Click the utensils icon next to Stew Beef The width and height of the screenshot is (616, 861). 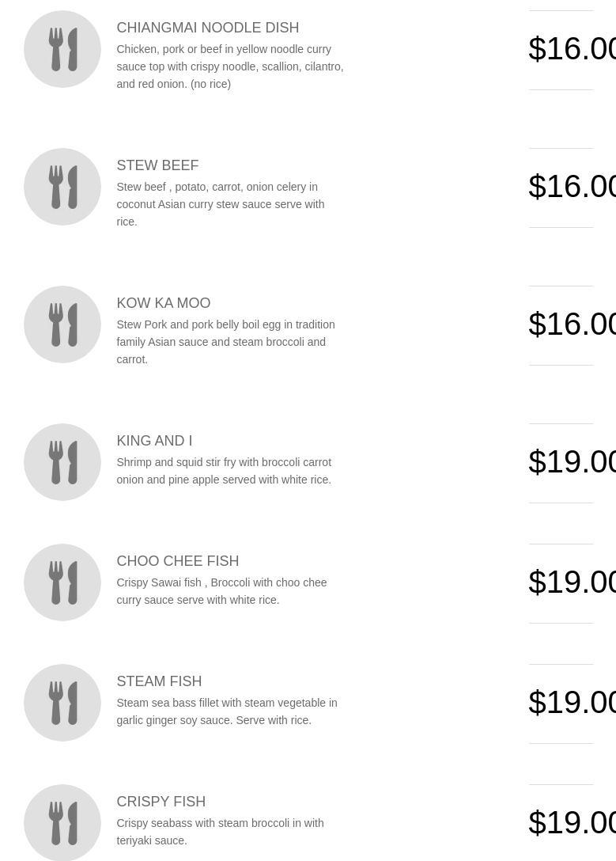coord(62,187)
